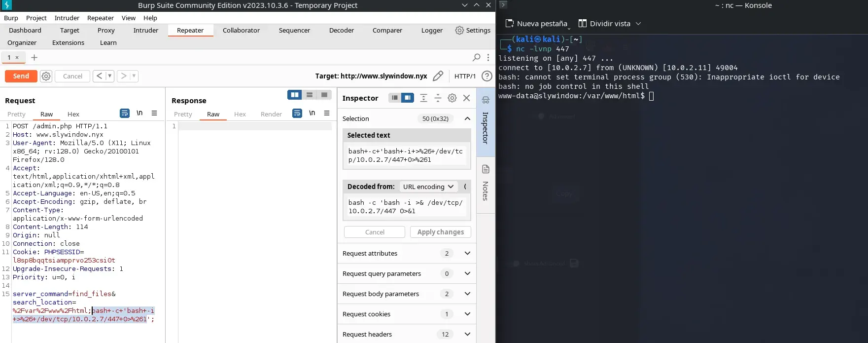This screenshot has width=868, height=343.
Task: Open the Project menu
Action: click(36, 18)
